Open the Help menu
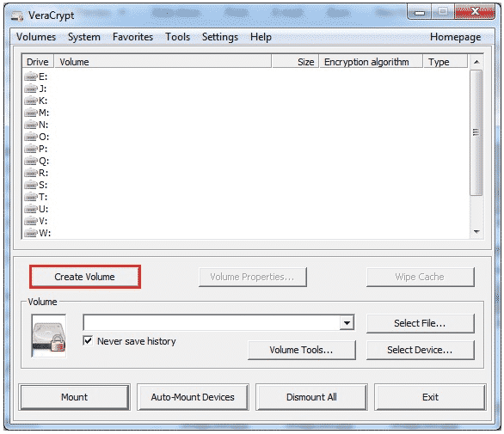504x434 pixels. (x=261, y=37)
